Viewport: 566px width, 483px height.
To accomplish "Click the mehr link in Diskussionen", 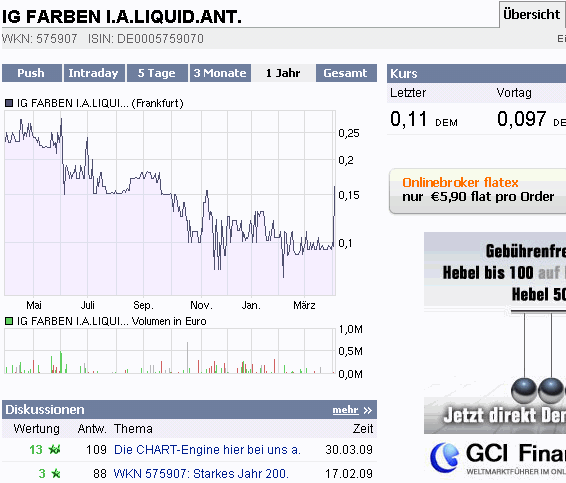I will coord(345,410).
